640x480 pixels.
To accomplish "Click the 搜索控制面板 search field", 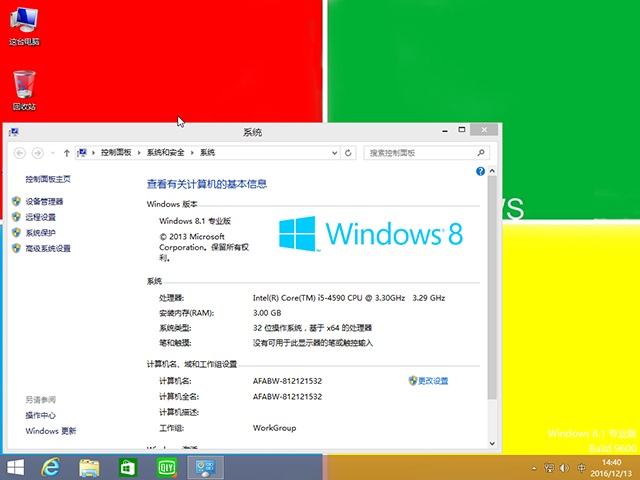I will tap(420, 153).
